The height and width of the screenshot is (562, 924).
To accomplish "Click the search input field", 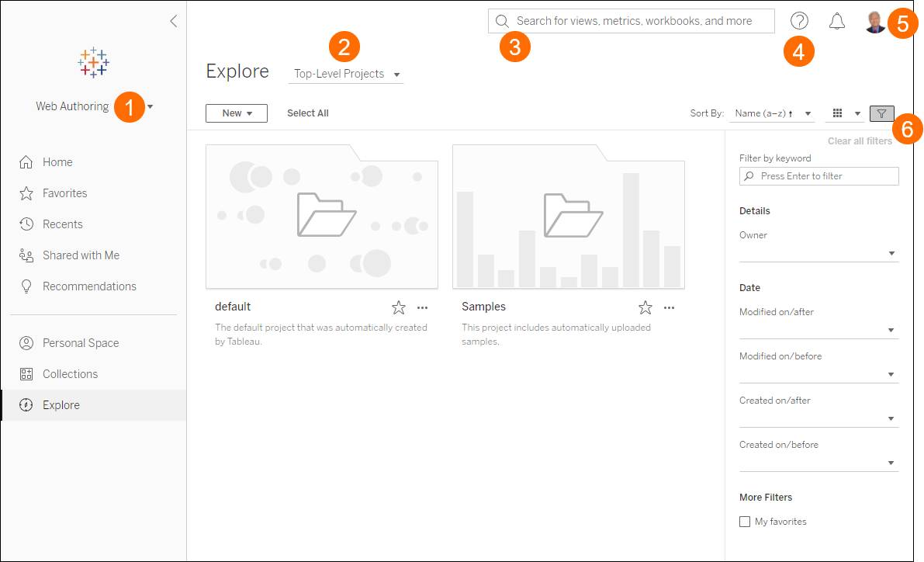I will point(630,21).
